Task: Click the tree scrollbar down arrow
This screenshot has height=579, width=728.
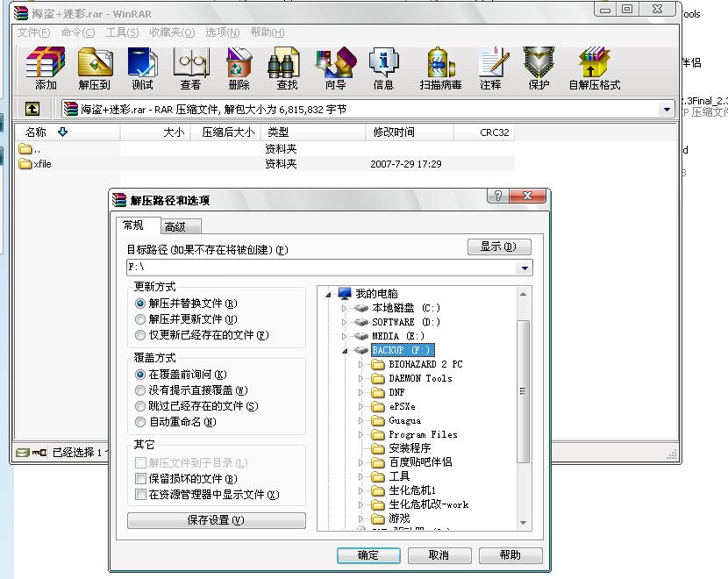Action: click(524, 523)
